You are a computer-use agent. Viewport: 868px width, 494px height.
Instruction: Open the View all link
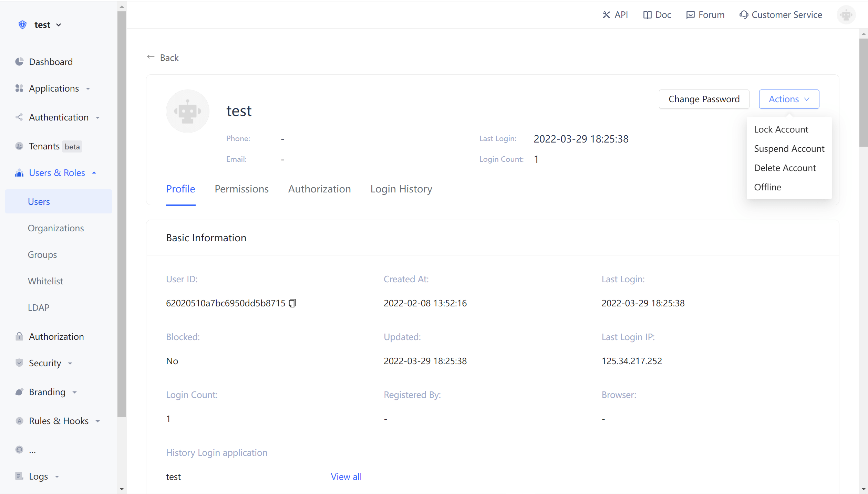346,476
